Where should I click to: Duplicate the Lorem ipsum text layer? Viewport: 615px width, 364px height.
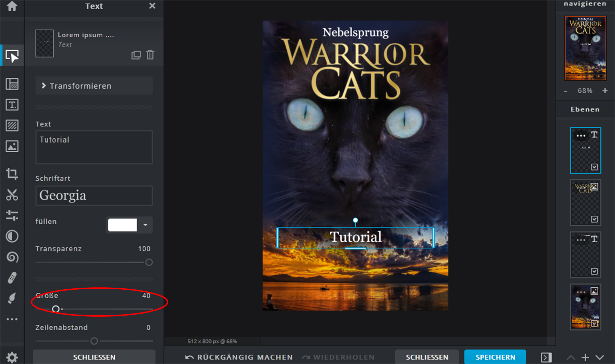136,55
